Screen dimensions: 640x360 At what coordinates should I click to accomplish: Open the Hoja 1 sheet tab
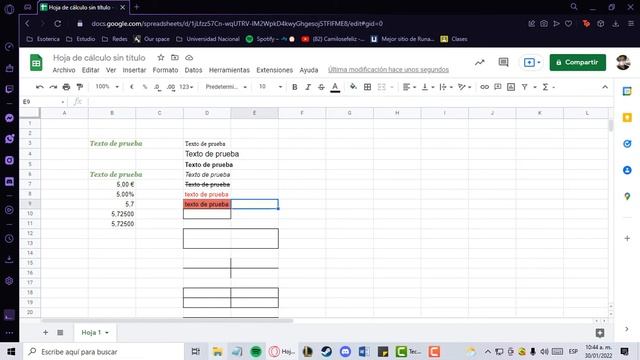click(94, 333)
